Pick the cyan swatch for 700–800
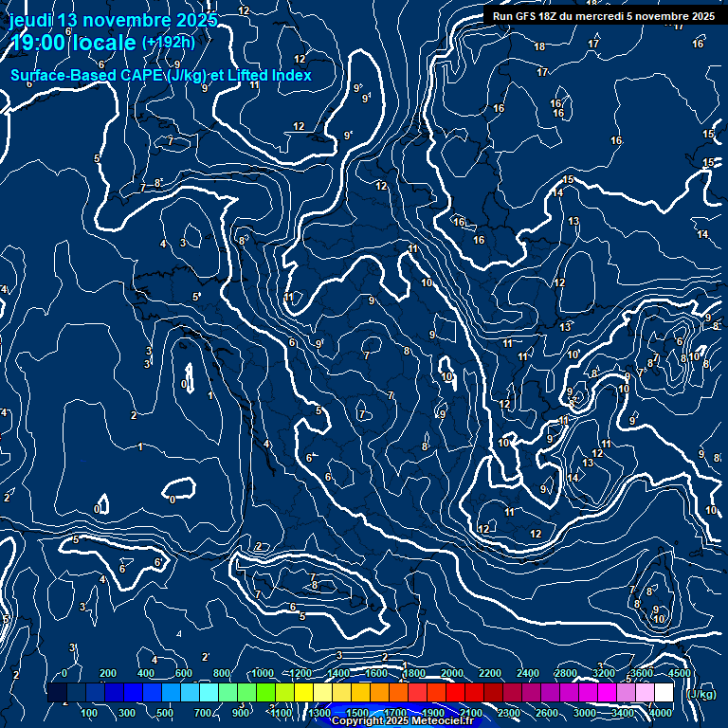This screenshot has width=728, height=728. tap(209, 692)
